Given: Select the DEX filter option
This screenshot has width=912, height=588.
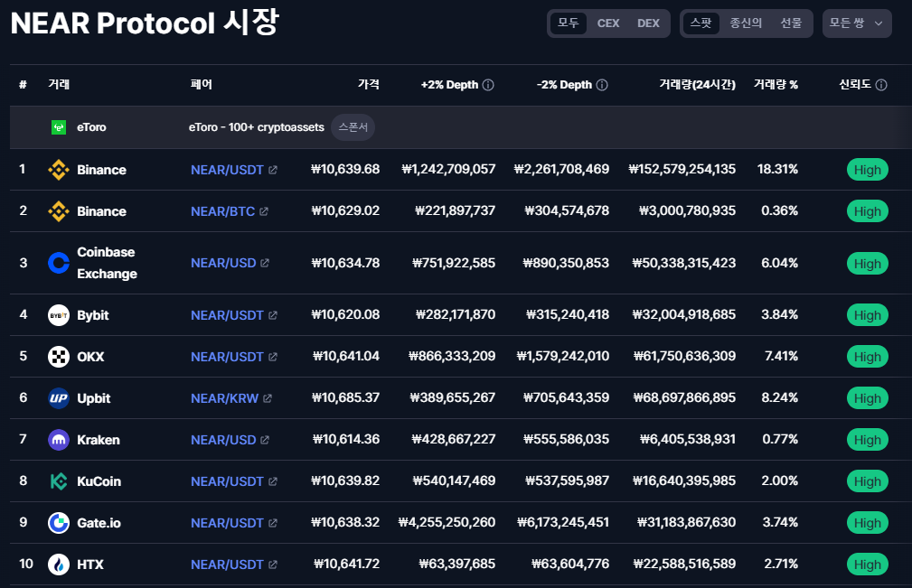Looking at the screenshot, I should click(648, 23).
